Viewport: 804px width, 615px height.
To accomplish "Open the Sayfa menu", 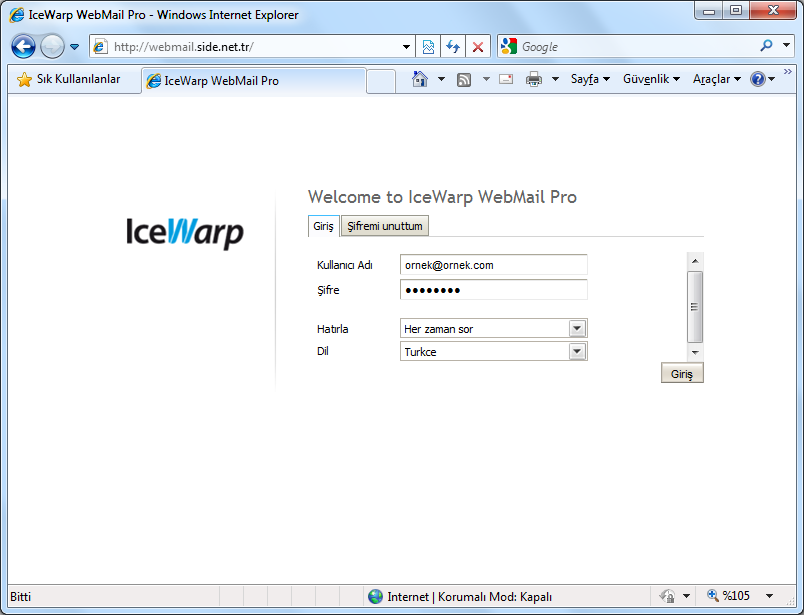I will point(590,79).
